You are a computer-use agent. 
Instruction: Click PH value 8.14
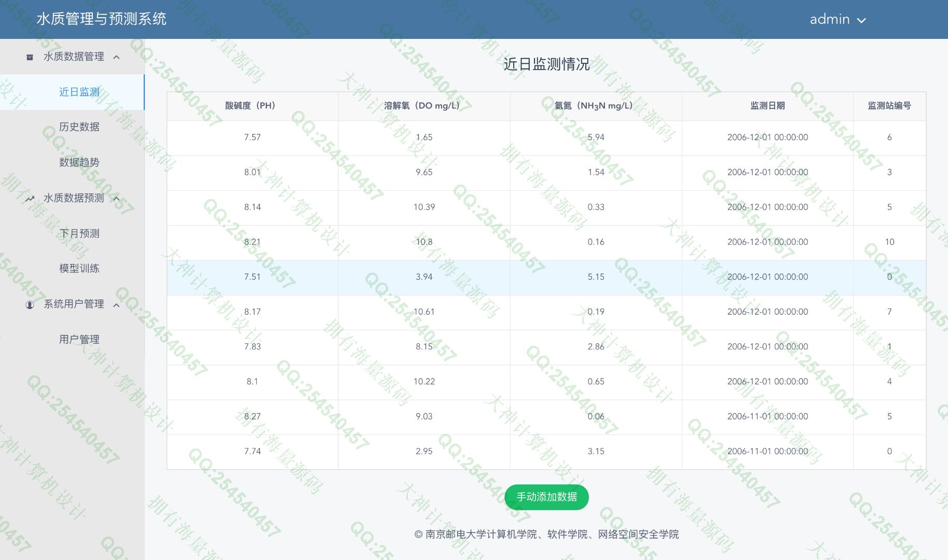pyautogui.click(x=252, y=207)
